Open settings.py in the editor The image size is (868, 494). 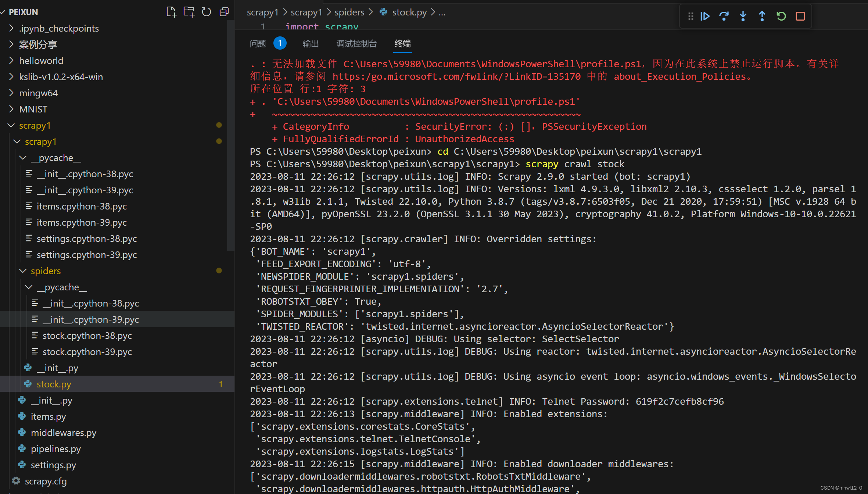[x=53, y=465]
